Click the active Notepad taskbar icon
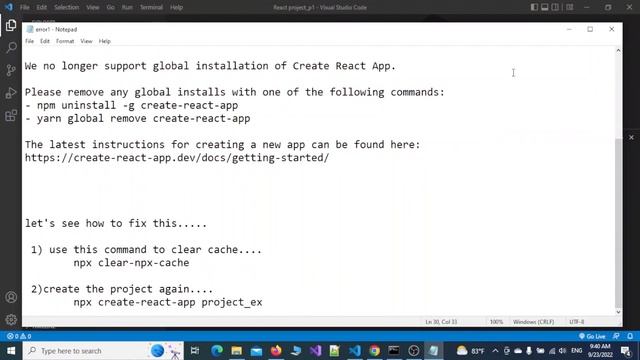 [433, 351]
